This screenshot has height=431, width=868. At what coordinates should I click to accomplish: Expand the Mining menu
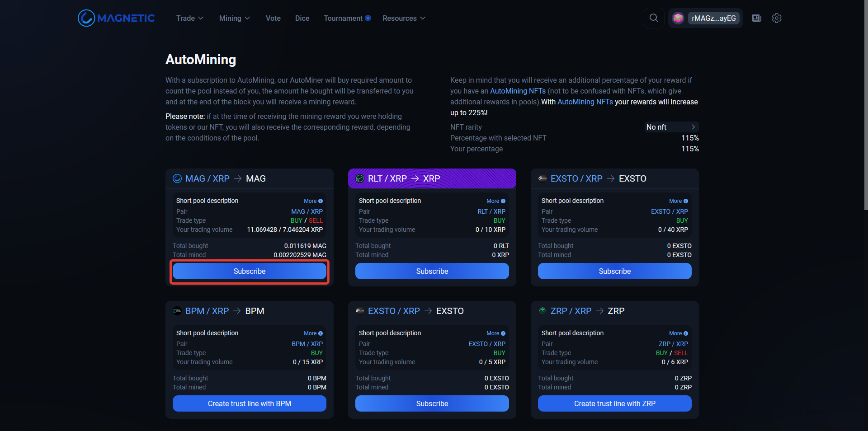(235, 18)
